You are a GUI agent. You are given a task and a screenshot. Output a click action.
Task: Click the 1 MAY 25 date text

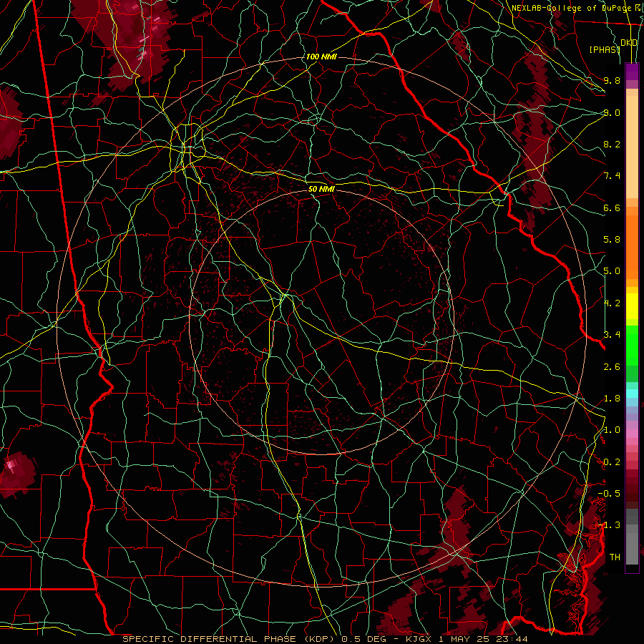coord(466,639)
